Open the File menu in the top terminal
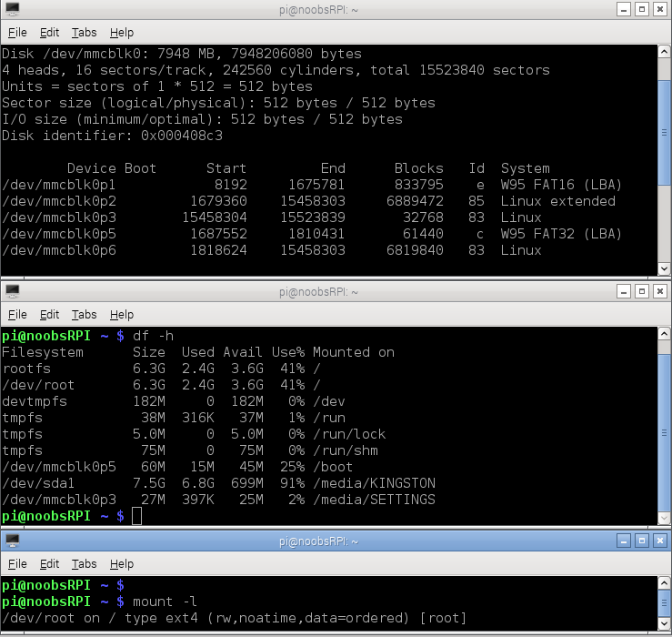This screenshot has height=637, width=672. [17, 33]
